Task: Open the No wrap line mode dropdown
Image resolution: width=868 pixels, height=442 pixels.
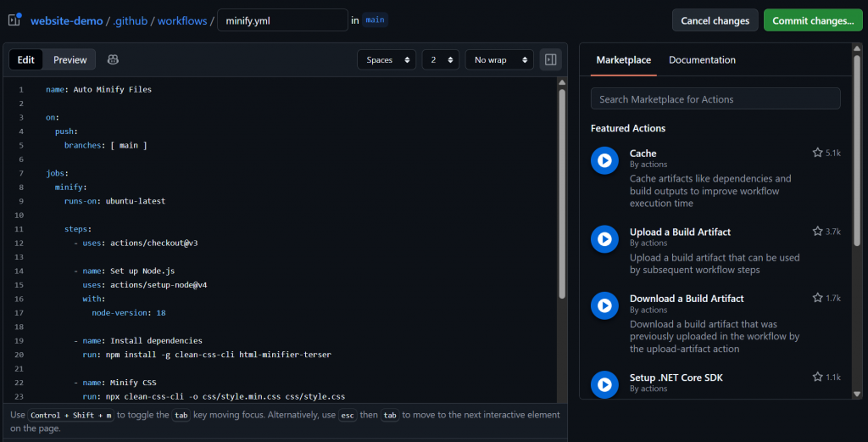Action: click(499, 59)
